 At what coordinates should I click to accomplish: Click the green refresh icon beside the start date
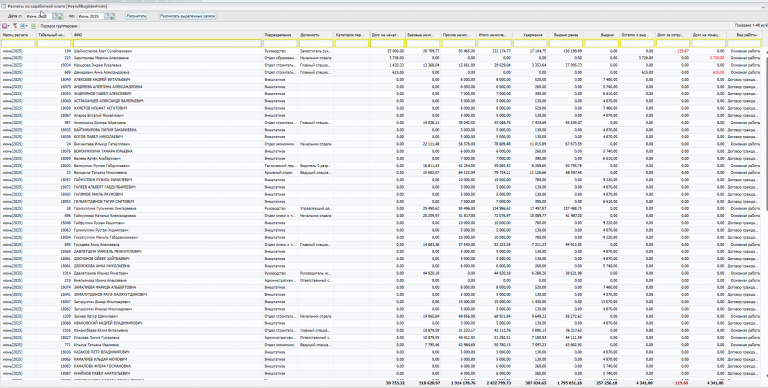tap(60, 16)
